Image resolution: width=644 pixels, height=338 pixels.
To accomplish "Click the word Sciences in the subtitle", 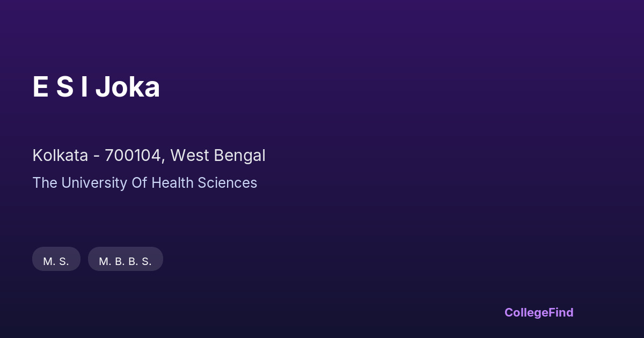I will click(227, 183).
